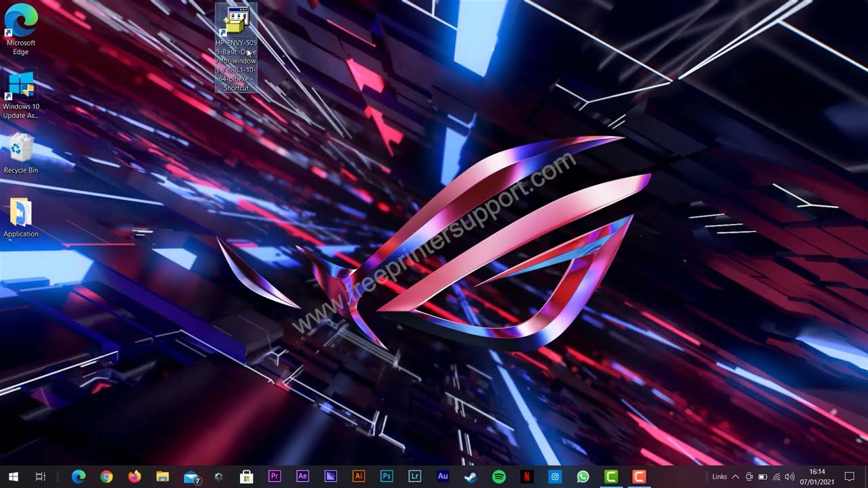Viewport: 868px width, 488px height.
Task: Show hidden system tray icons
Action: [735, 477]
